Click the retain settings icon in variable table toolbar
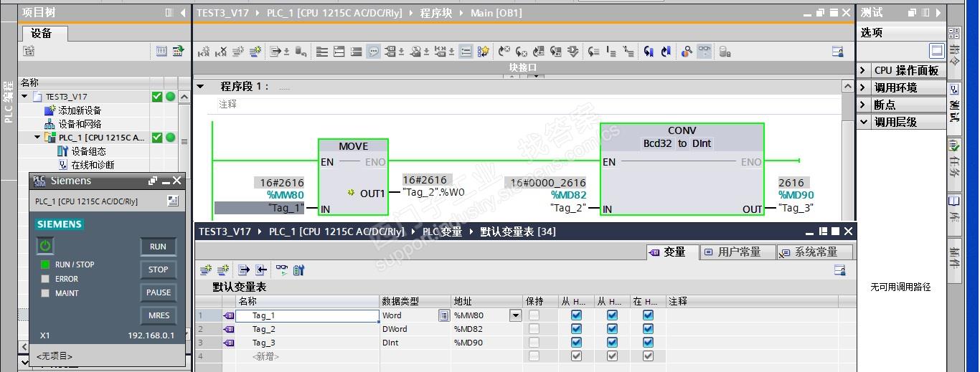 pos(298,270)
